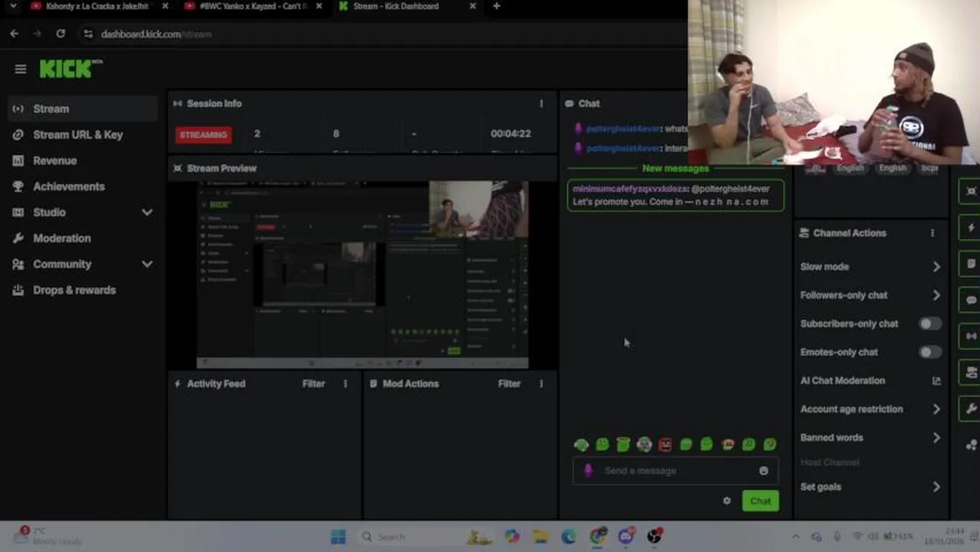Screen dimensions: 980x552
Task: Click the dashboard.kick.com address bar
Action: [x=383, y=34]
